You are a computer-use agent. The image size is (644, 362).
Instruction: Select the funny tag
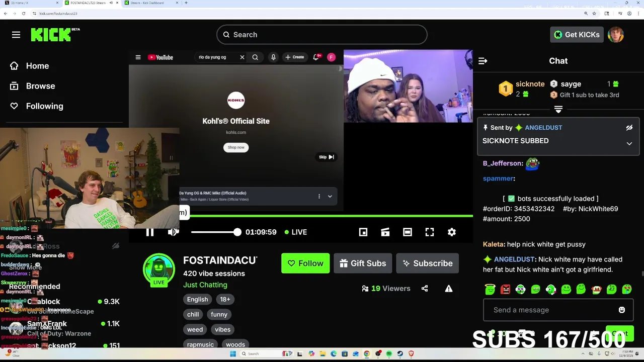[219, 314]
